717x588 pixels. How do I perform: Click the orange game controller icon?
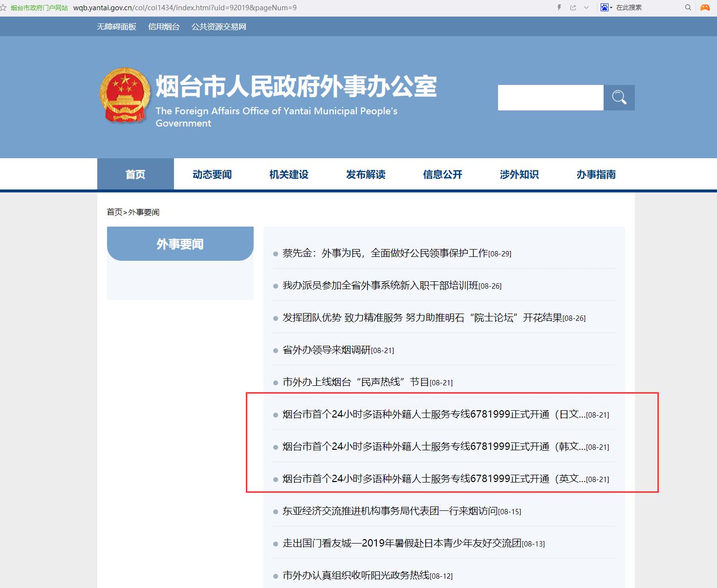pyautogui.click(x=705, y=7)
